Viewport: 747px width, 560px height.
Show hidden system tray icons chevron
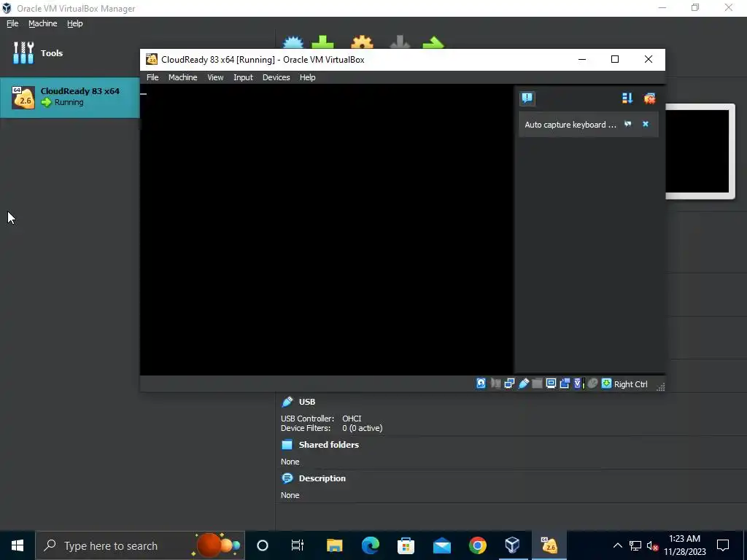[617, 545]
